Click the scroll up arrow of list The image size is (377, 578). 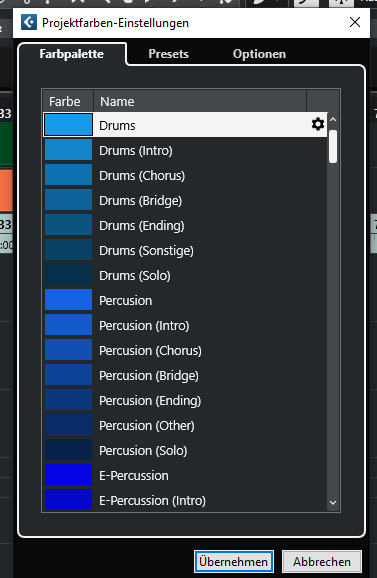click(333, 119)
